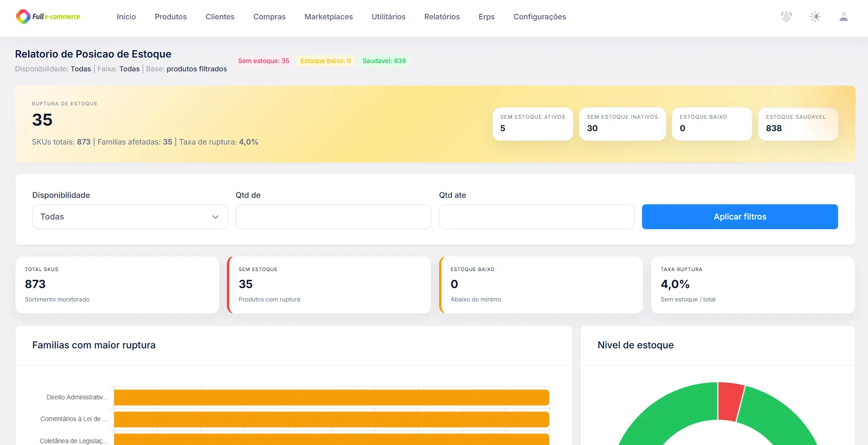Focus the Qtd de input field
868x445 pixels.
(x=333, y=217)
